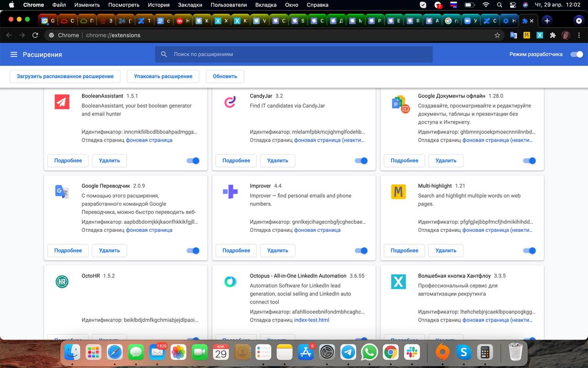Click the Octopus LinkedIn Automation icon
The width and height of the screenshot is (588, 368).
click(230, 282)
